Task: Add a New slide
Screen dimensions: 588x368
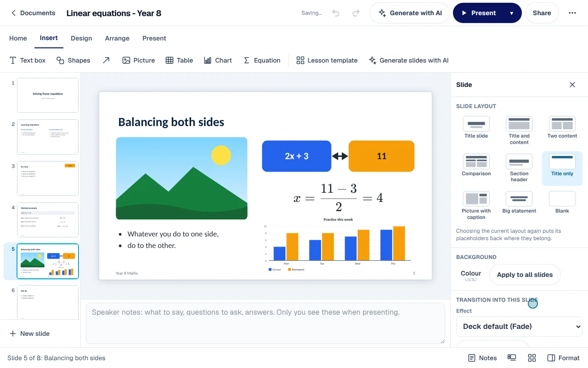Action: (x=29, y=333)
